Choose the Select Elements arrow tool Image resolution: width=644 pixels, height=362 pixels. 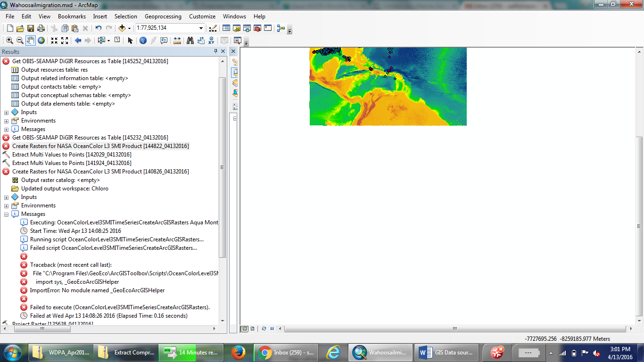130,41
